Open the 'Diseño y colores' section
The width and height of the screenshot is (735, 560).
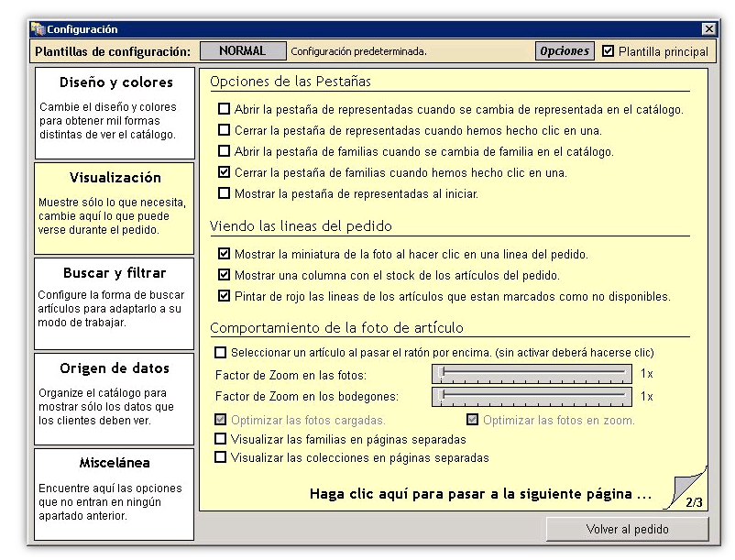tap(115, 113)
